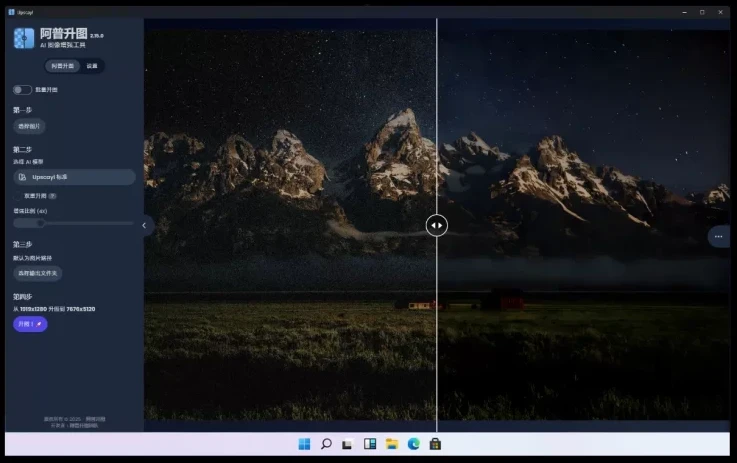The height and width of the screenshot is (463, 737).
Task: Click the question mark help badge beside 双重升图
Action: coord(52,196)
